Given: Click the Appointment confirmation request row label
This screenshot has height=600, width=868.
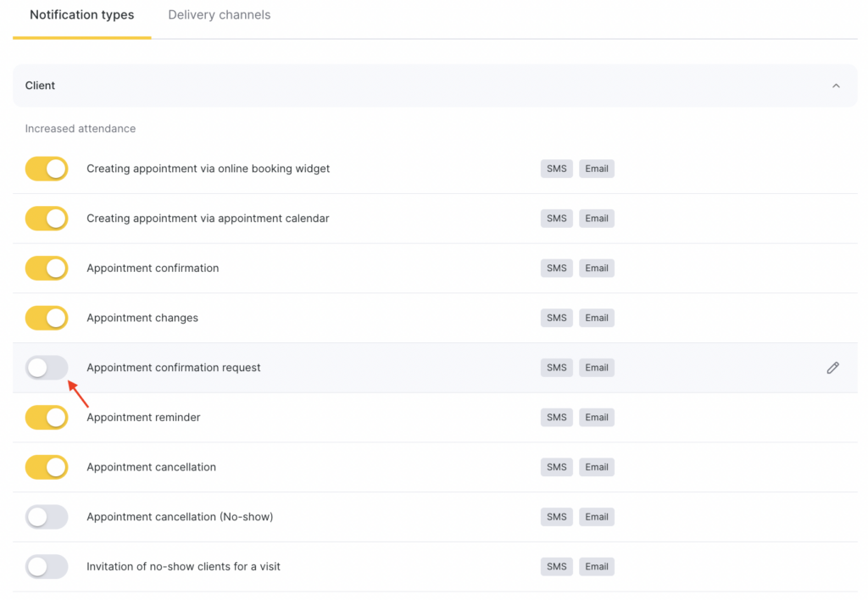Looking at the screenshot, I should (174, 368).
